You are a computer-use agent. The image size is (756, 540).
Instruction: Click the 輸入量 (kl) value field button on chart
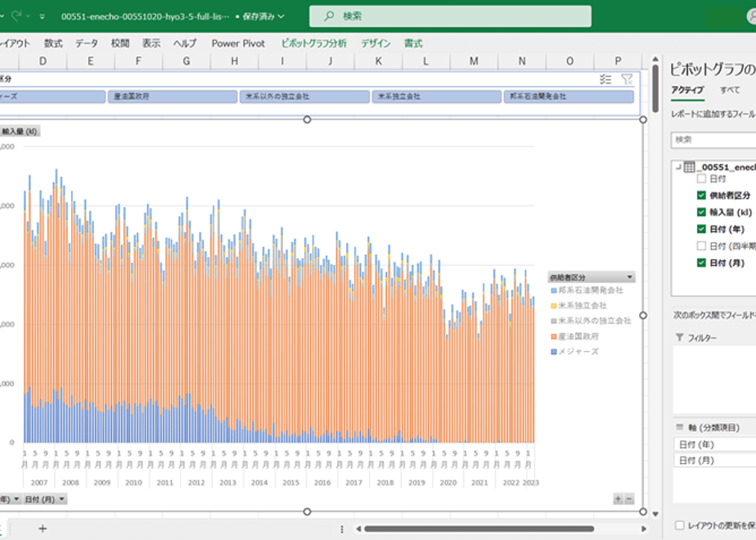click(20, 131)
